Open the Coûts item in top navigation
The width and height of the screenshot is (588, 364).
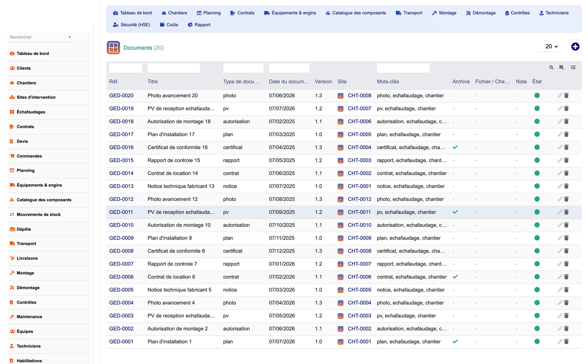169,25
